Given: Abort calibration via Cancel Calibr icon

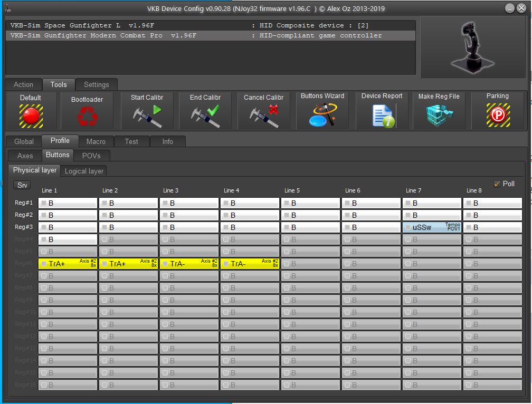Looking at the screenshot, I should [x=264, y=116].
